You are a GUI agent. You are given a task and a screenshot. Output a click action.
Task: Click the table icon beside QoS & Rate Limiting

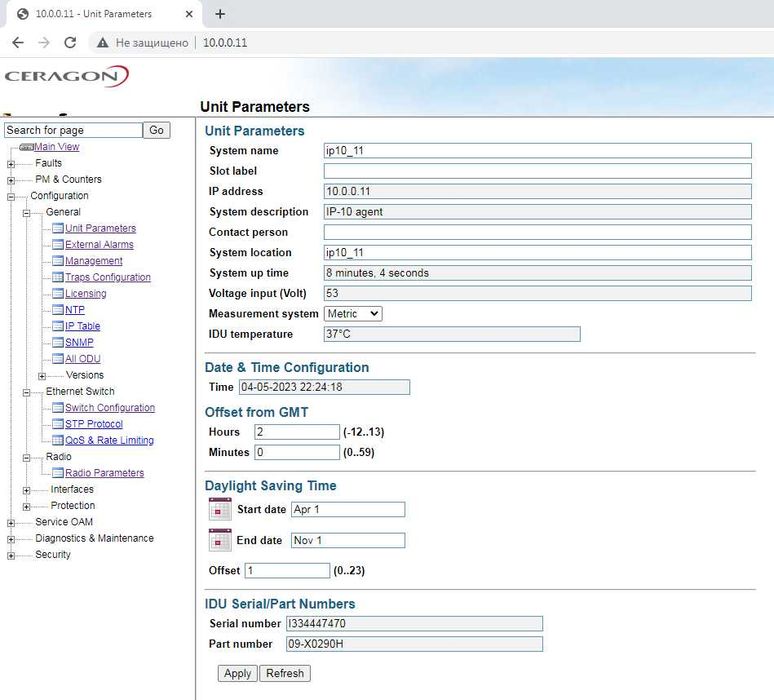58,440
